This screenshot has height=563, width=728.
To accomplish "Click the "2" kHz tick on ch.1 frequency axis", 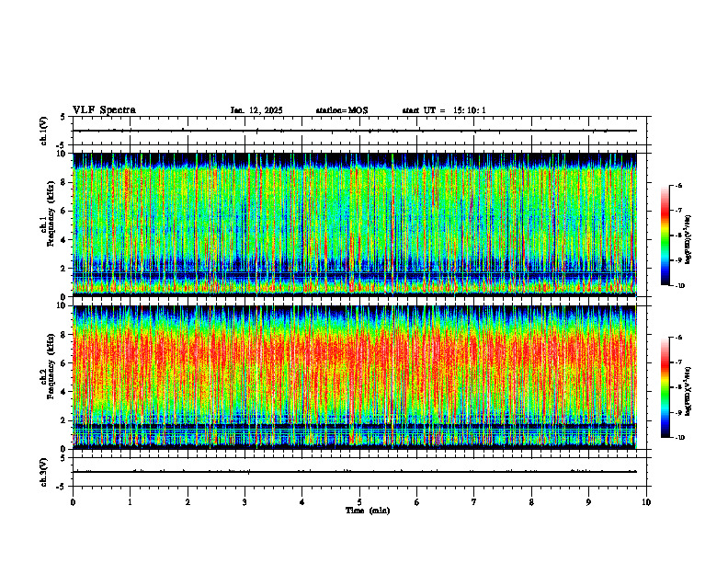I will [64, 268].
